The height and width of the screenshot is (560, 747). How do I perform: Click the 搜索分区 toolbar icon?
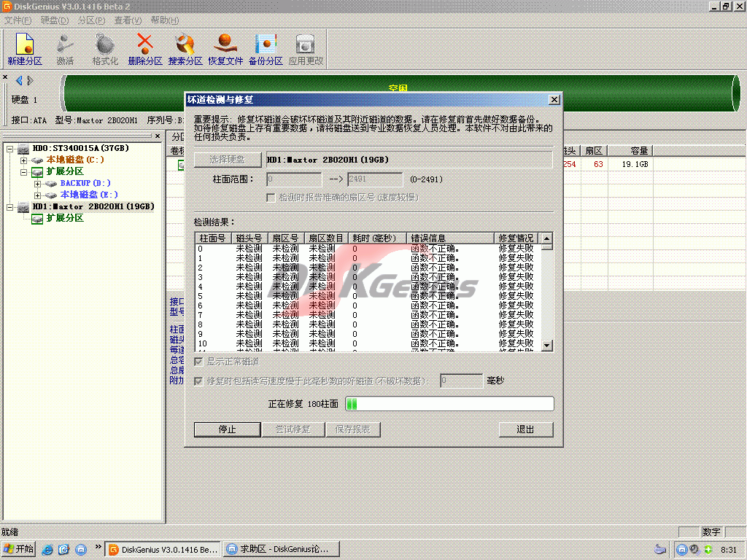click(x=185, y=49)
